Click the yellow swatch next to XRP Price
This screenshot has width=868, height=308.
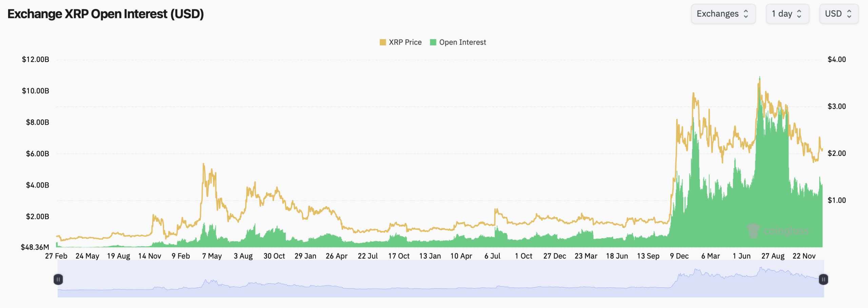pos(383,42)
